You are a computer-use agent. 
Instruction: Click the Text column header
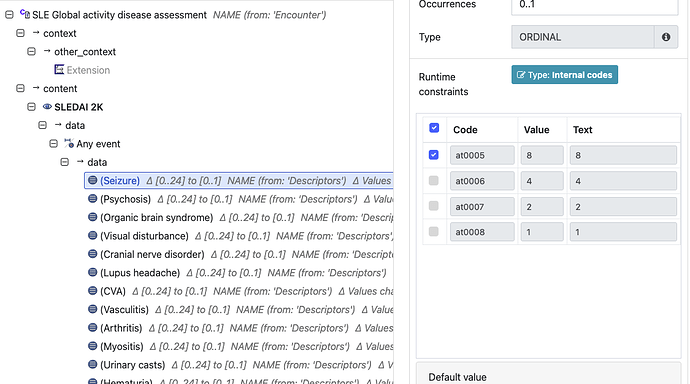click(x=583, y=130)
